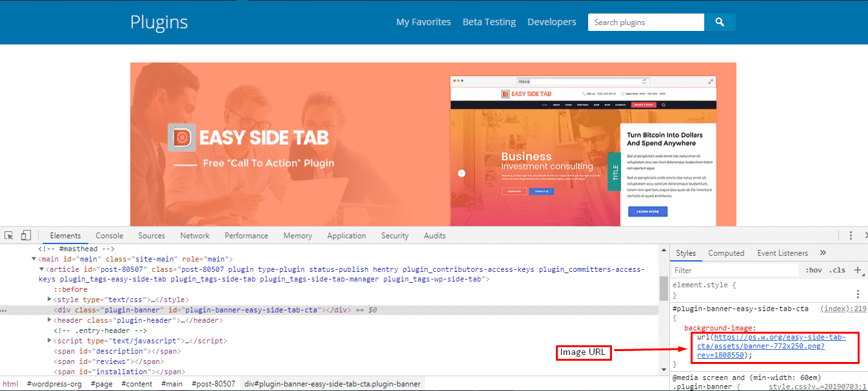Select the #wordpress-org breadcrumb item
Viewport: 868px width, 391px height.
pos(54,384)
